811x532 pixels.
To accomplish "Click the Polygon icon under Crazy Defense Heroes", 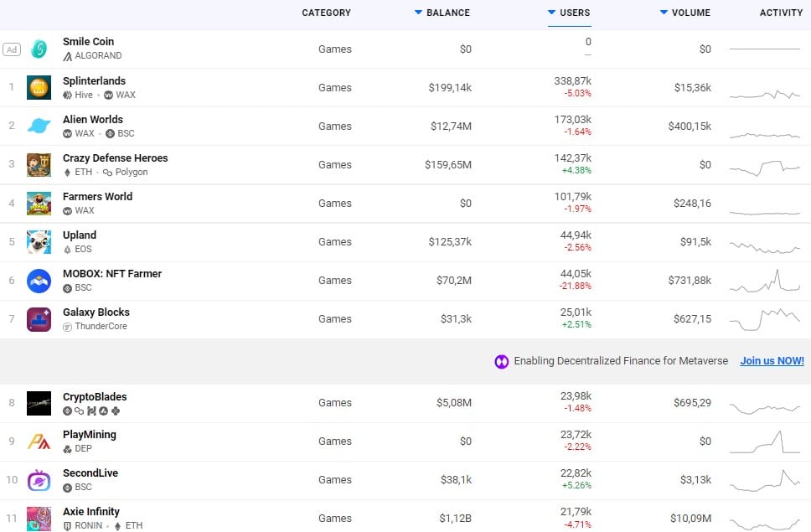I will 107,172.
